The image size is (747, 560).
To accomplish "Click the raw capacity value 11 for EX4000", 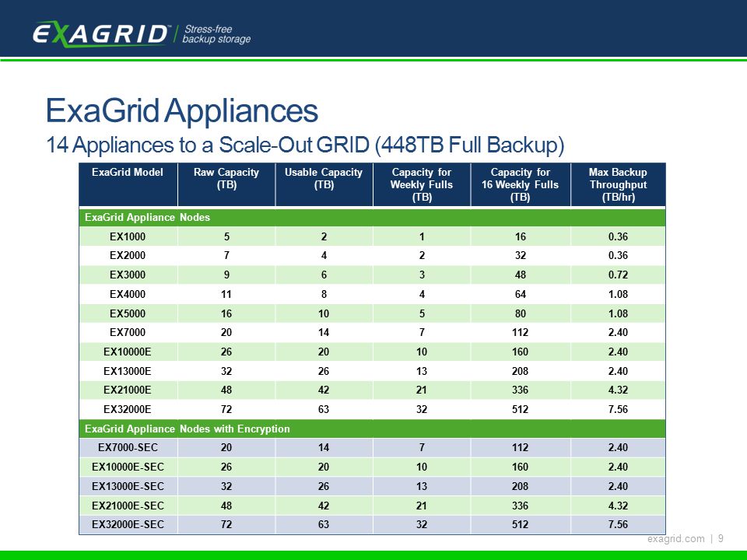I will [x=226, y=294].
